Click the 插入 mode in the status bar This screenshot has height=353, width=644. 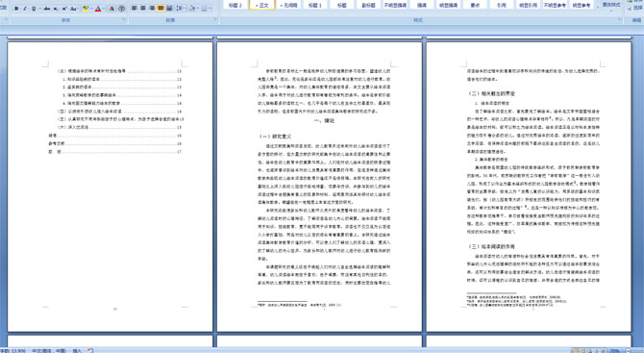pyautogui.click(x=77, y=350)
